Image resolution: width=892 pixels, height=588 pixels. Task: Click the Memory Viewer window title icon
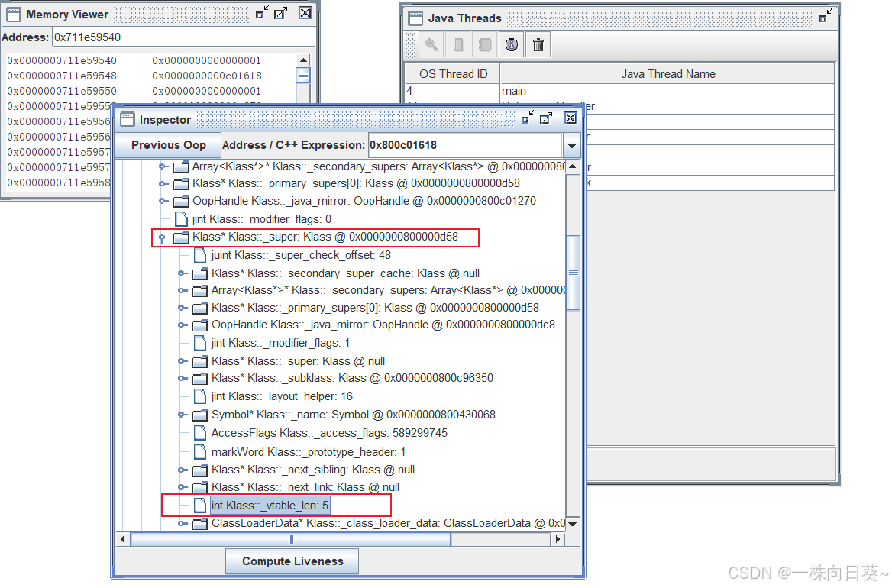[13, 15]
